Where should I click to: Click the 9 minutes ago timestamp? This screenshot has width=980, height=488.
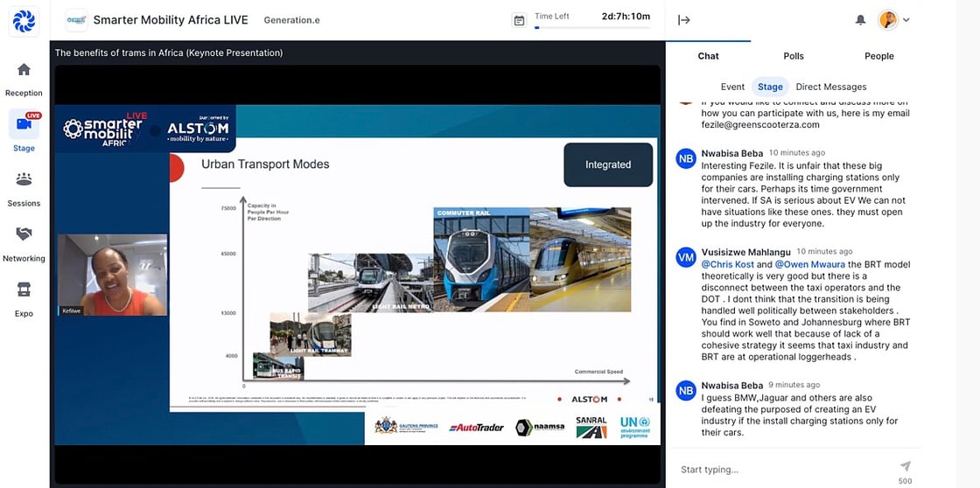point(794,386)
